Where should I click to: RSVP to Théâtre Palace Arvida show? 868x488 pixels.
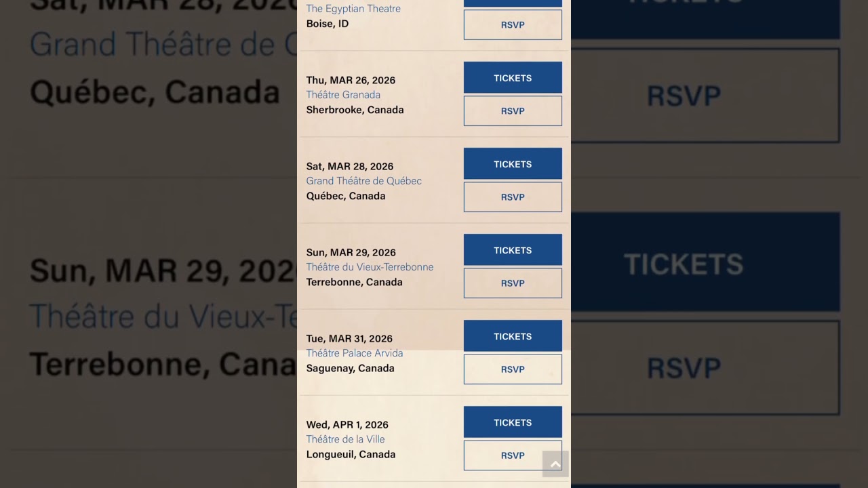(513, 369)
